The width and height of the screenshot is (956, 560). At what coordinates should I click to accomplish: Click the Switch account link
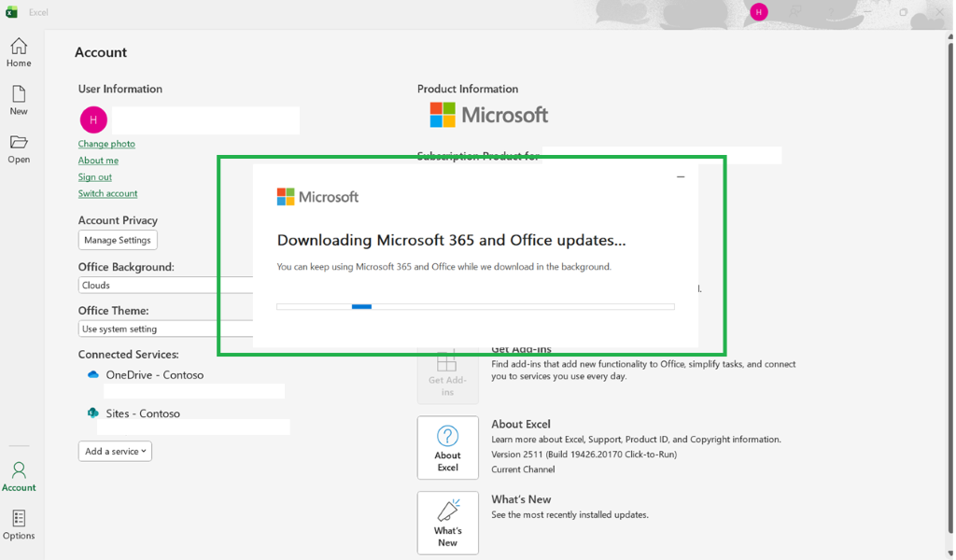pyautogui.click(x=108, y=193)
